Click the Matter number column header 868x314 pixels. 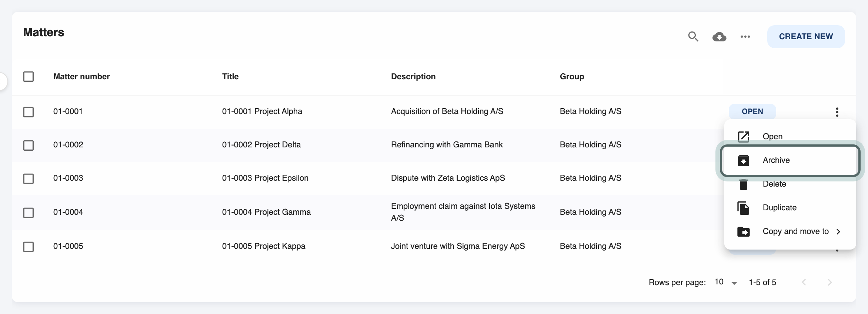click(x=81, y=76)
